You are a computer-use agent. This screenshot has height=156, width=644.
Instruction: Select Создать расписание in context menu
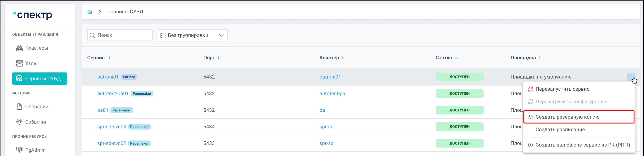tap(560, 130)
